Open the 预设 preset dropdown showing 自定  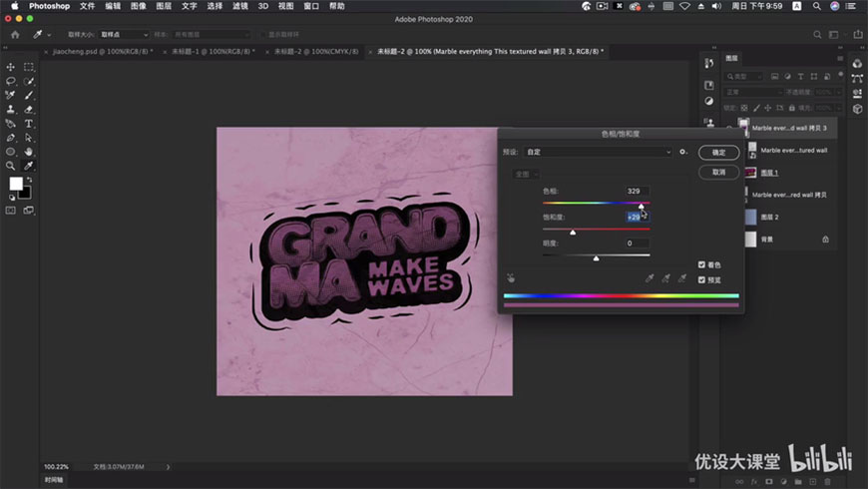pyautogui.click(x=599, y=152)
